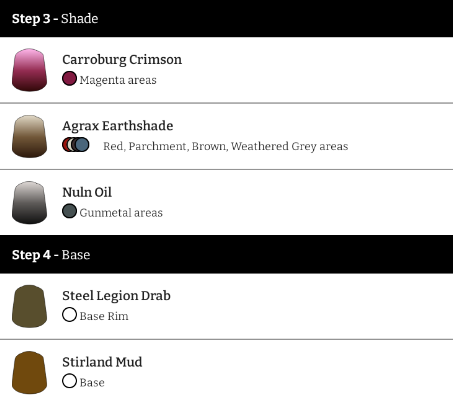Click the Red, Parchment, Brown, Weathered Grey text

pos(226,146)
